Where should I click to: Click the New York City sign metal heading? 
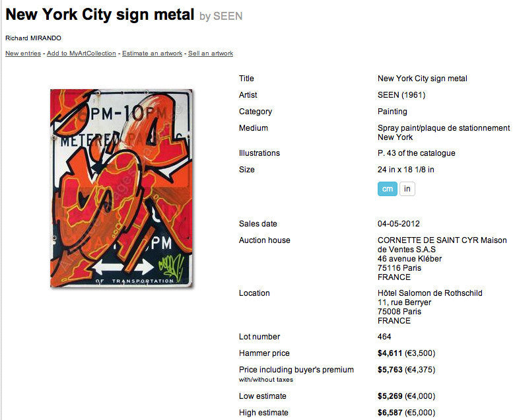point(100,14)
